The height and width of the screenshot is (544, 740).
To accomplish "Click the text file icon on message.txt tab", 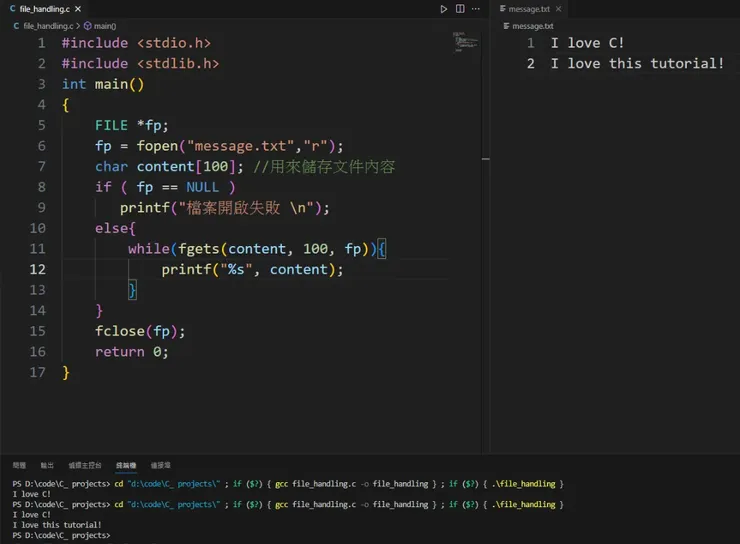I will click(503, 8).
